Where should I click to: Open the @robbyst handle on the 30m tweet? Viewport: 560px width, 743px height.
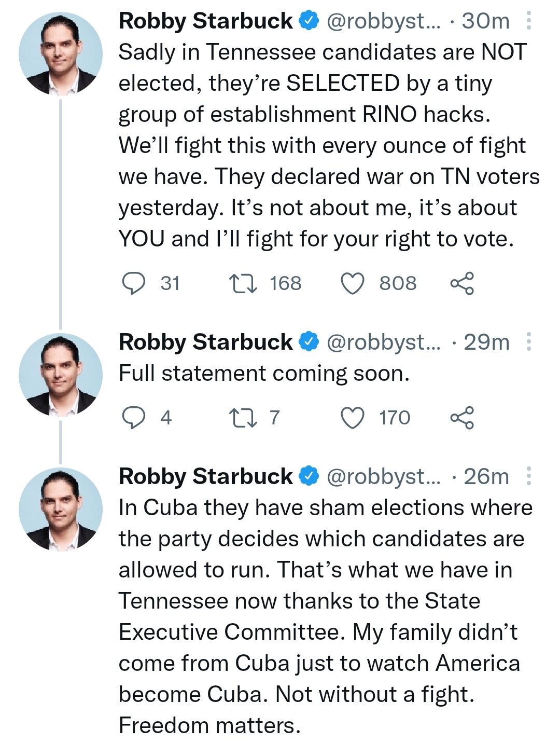[x=383, y=21]
